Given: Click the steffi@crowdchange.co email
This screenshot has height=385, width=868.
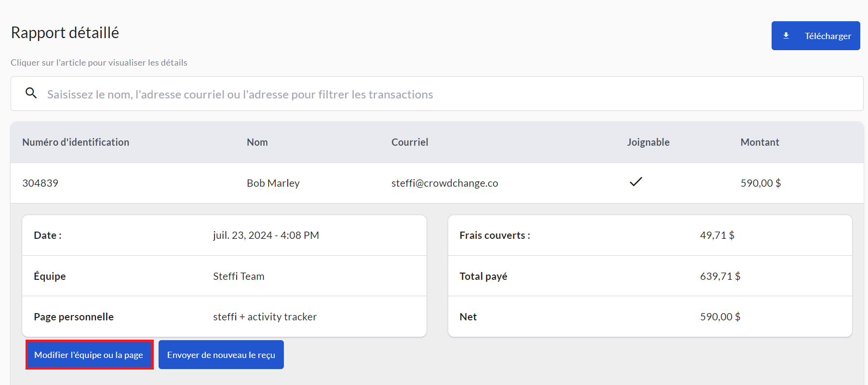Looking at the screenshot, I should coord(444,183).
